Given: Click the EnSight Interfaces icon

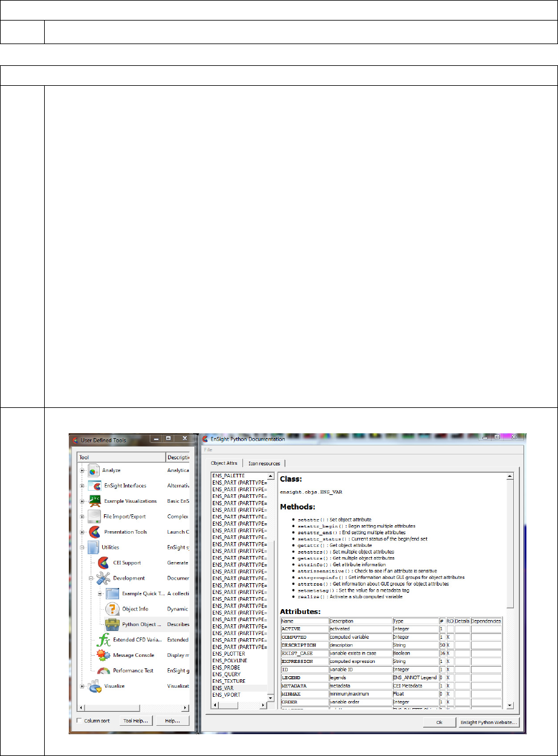Looking at the screenshot, I should coord(94,485).
